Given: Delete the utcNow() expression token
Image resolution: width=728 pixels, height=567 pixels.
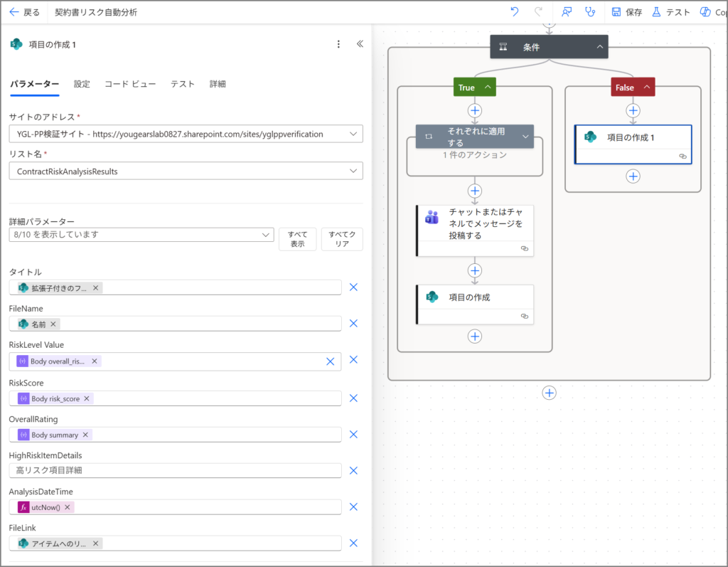Looking at the screenshot, I should (x=68, y=507).
